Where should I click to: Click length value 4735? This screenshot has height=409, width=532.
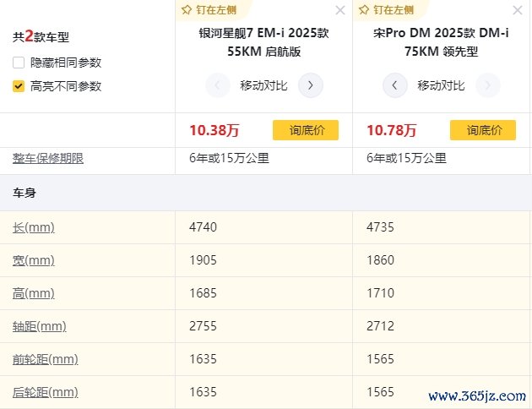coord(380,227)
